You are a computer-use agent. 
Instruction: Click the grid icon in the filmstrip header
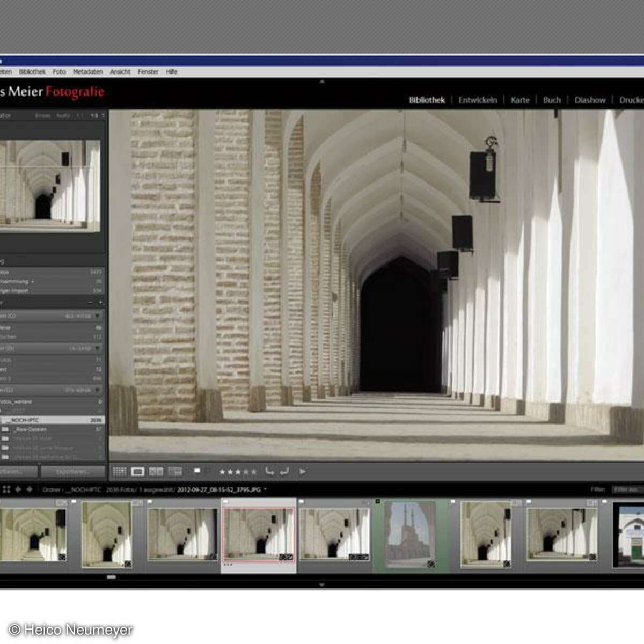coord(6,489)
